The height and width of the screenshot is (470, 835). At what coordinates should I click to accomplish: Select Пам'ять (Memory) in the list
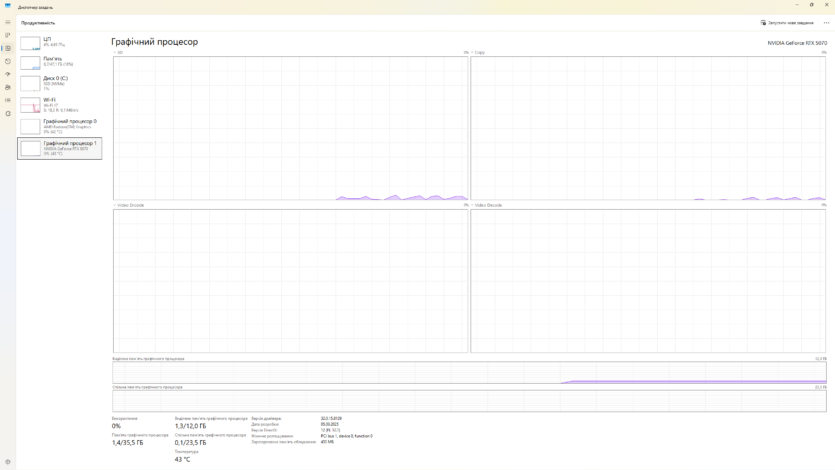pyautogui.click(x=59, y=62)
